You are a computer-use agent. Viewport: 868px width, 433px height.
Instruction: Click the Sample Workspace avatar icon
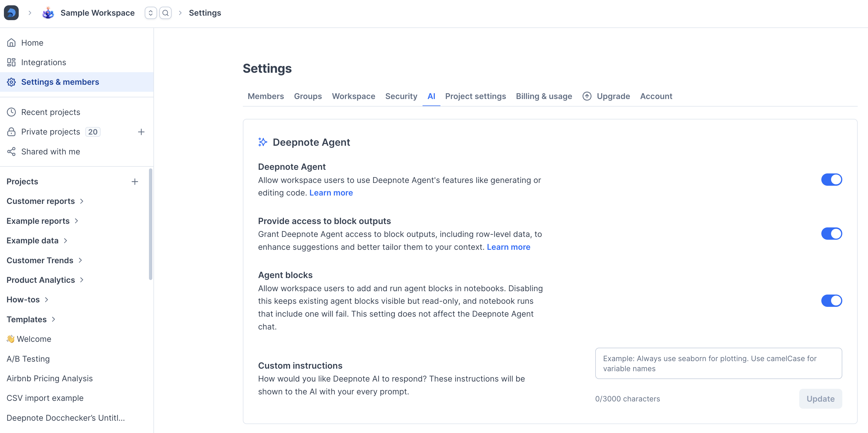pos(48,13)
